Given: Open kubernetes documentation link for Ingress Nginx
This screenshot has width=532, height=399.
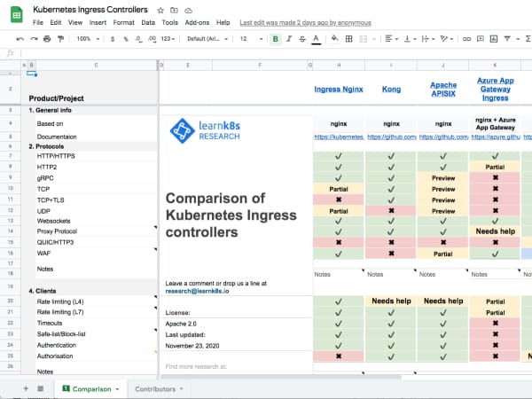Looking at the screenshot, I should pos(339,137).
